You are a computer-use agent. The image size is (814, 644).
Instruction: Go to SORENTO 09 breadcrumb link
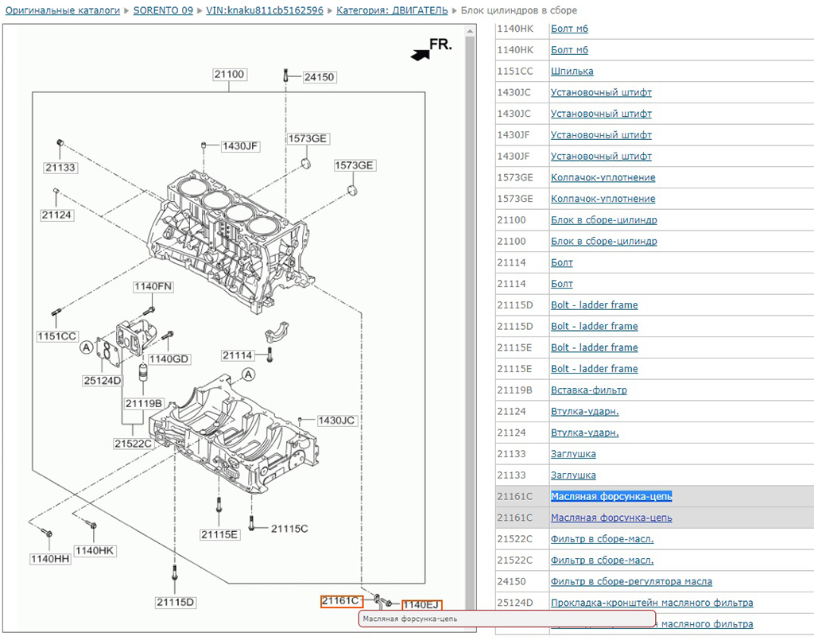click(163, 10)
